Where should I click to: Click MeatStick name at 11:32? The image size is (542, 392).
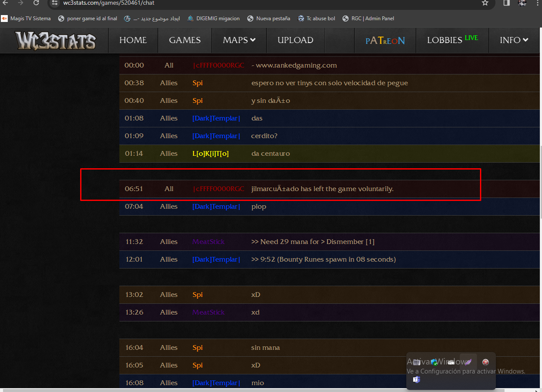(209, 242)
